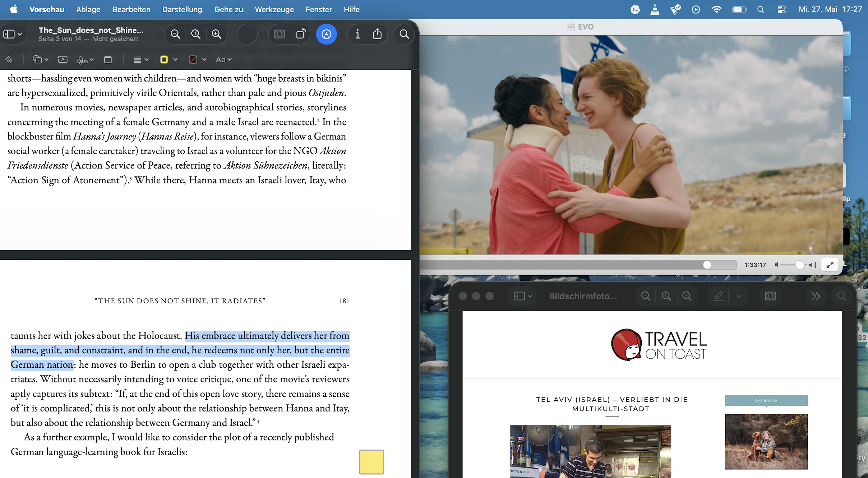This screenshot has width=868, height=478.
Task: Click the highlighted sentence starting 'His embrace ultimately'
Action: click(180, 350)
